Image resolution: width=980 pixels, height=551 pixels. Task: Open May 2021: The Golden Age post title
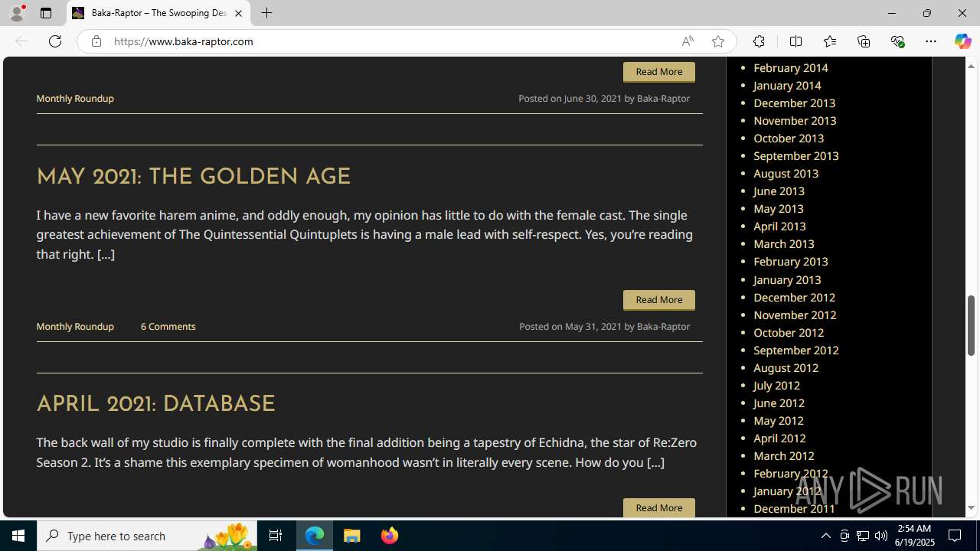[x=193, y=178]
